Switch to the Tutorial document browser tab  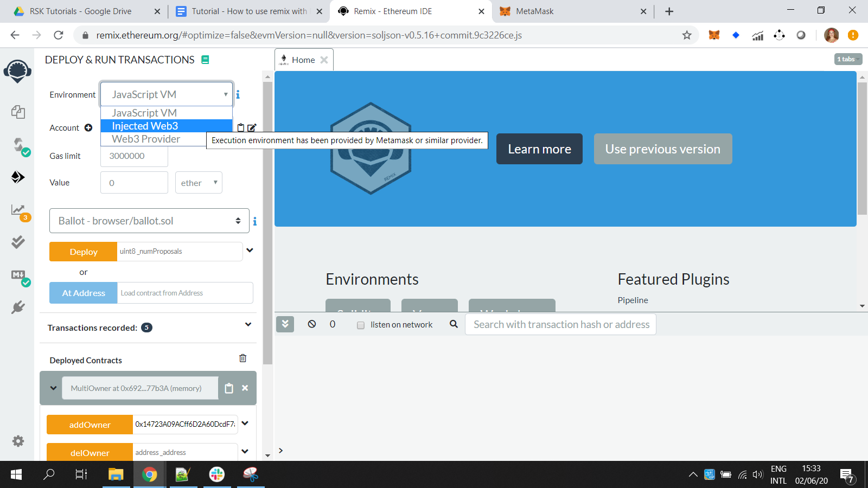click(249, 11)
